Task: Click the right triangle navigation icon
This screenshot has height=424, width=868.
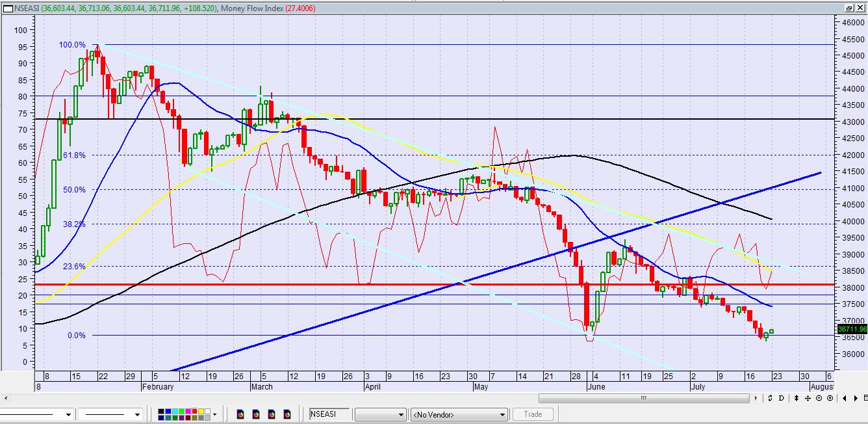Action: point(856,398)
